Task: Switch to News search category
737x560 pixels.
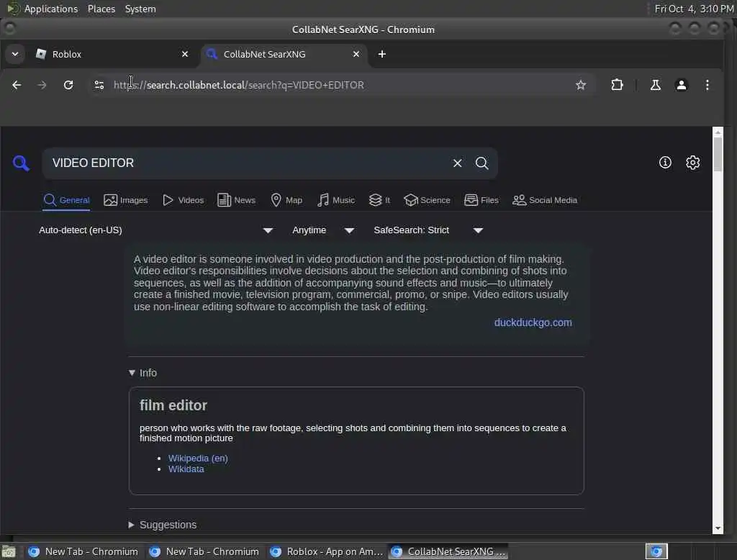Action: (x=236, y=200)
